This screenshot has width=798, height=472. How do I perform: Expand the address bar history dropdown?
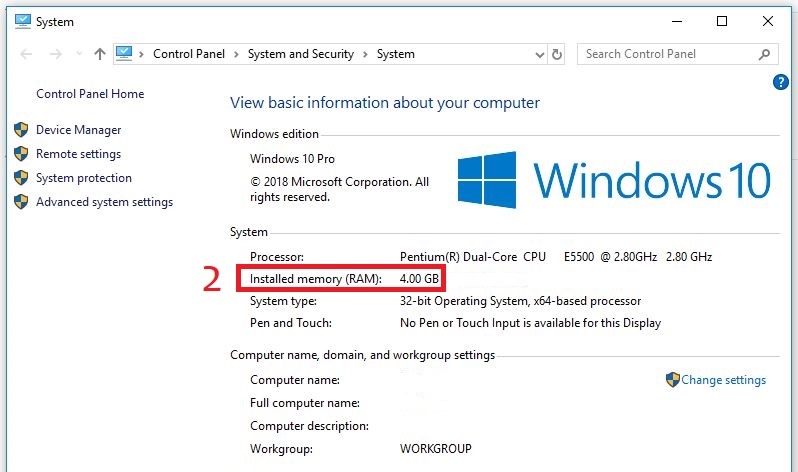click(540, 54)
